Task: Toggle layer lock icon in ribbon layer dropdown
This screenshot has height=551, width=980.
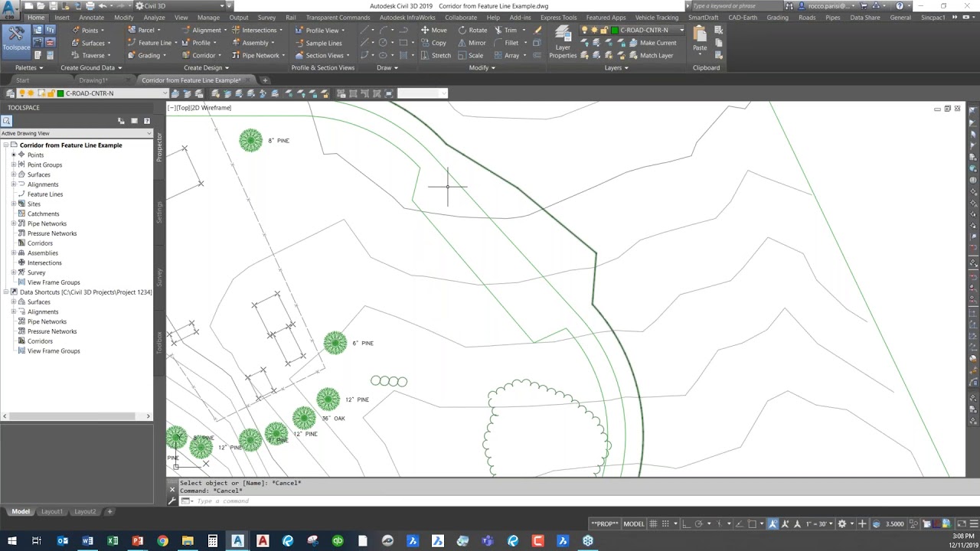Action: click(604, 30)
